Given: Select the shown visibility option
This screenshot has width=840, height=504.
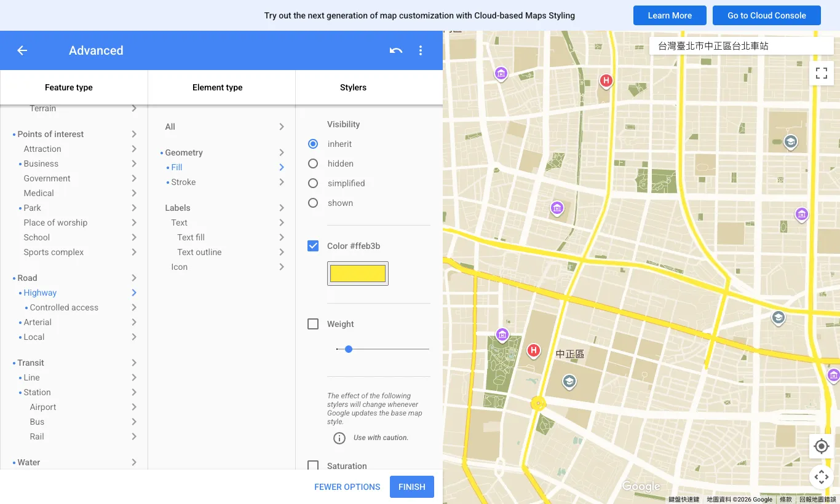Looking at the screenshot, I should (x=313, y=203).
